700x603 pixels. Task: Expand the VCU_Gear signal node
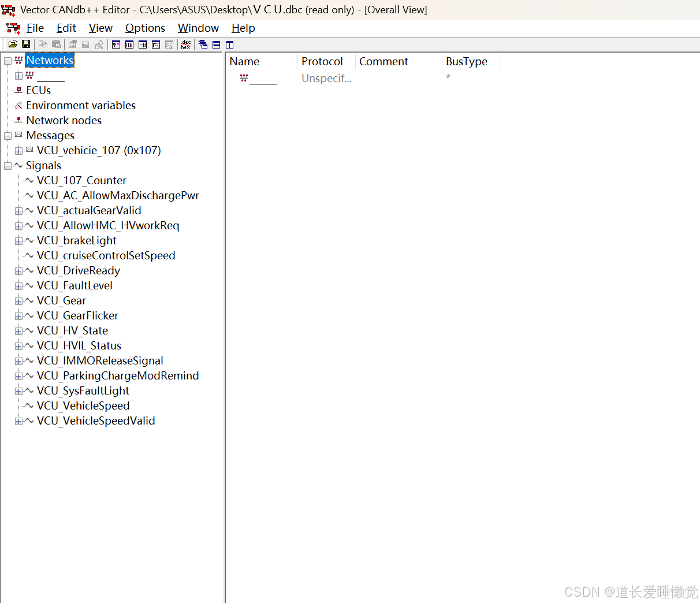click(19, 301)
